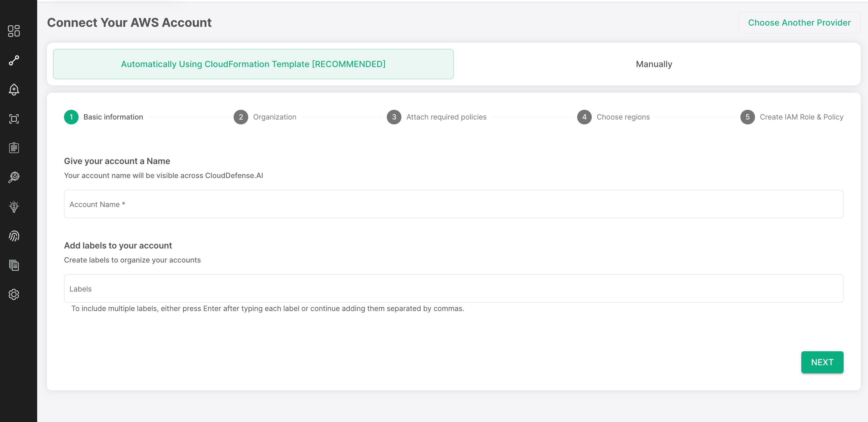Select the Automatically Using CloudFormation Template tab

[x=253, y=64]
